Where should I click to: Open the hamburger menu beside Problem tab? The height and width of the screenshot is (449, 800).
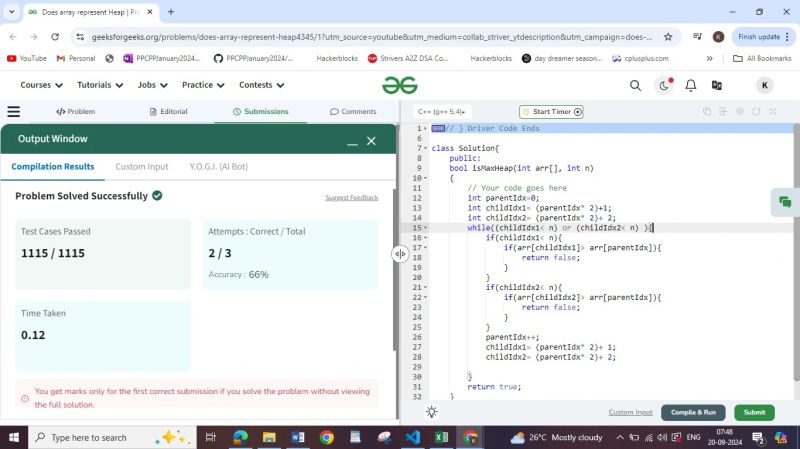pos(14,112)
